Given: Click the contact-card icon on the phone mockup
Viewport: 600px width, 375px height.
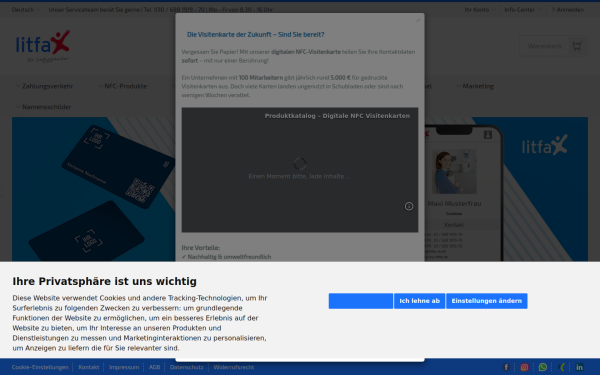Looking at the screenshot, I should (488, 135).
